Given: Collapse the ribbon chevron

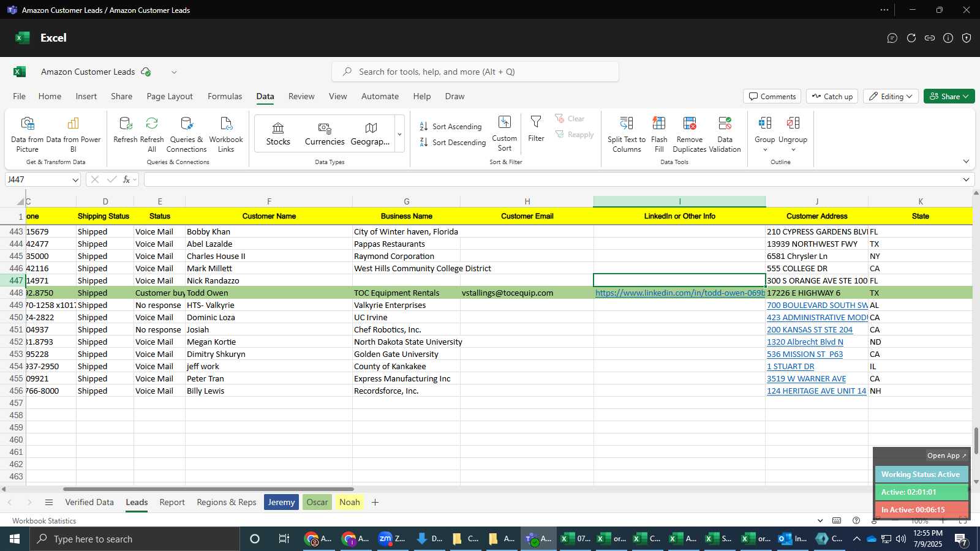Looking at the screenshot, I should click(966, 162).
